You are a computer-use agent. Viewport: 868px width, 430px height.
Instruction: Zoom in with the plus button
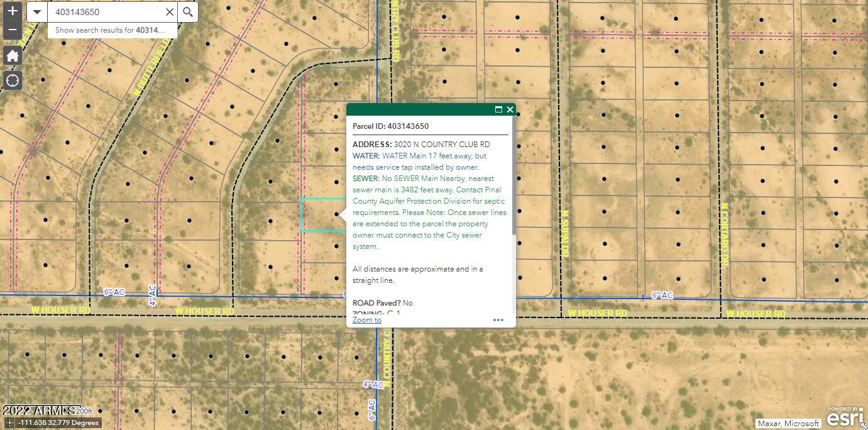point(12,11)
